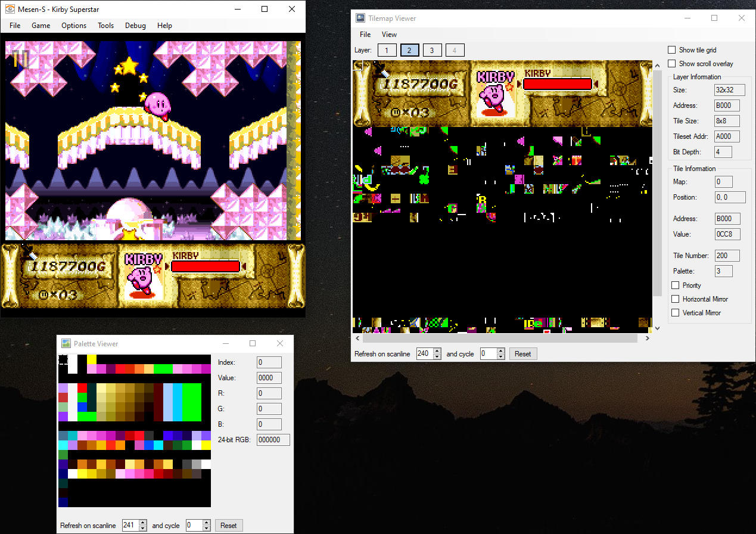Increase the Tilemap Viewer scanline 240 spinner

pyautogui.click(x=437, y=351)
